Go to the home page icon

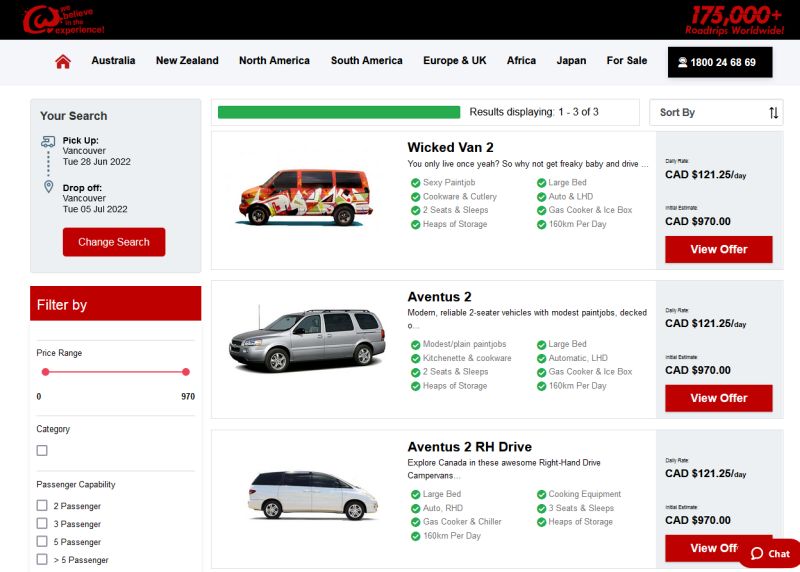click(x=63, y=62)
